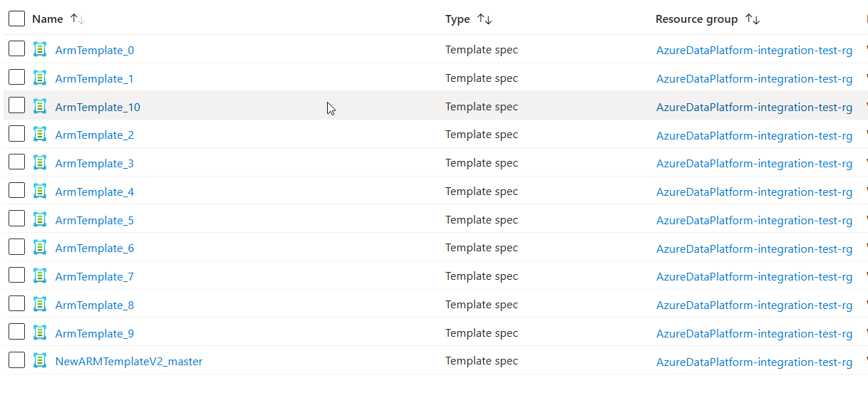Check the box for NewARMTemplateV2_master row
This screenshot has height=393, width=868.
click(17, 360)
